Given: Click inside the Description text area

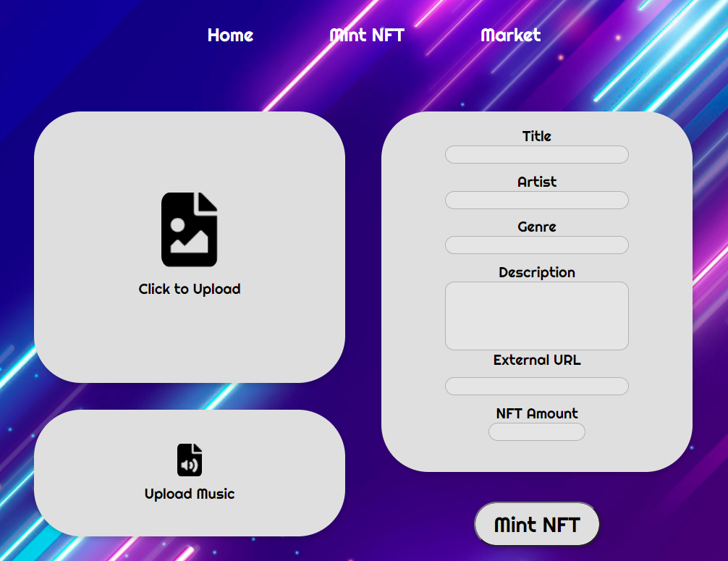Looking at the screenshot, I should 537,316.
